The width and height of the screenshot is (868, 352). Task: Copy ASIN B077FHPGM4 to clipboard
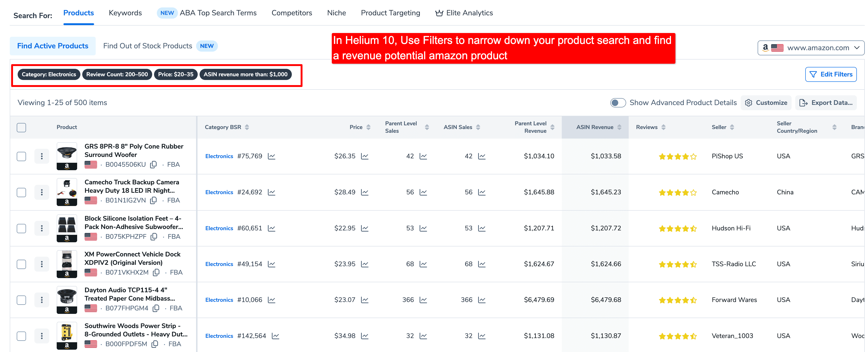tap(156, 308)
